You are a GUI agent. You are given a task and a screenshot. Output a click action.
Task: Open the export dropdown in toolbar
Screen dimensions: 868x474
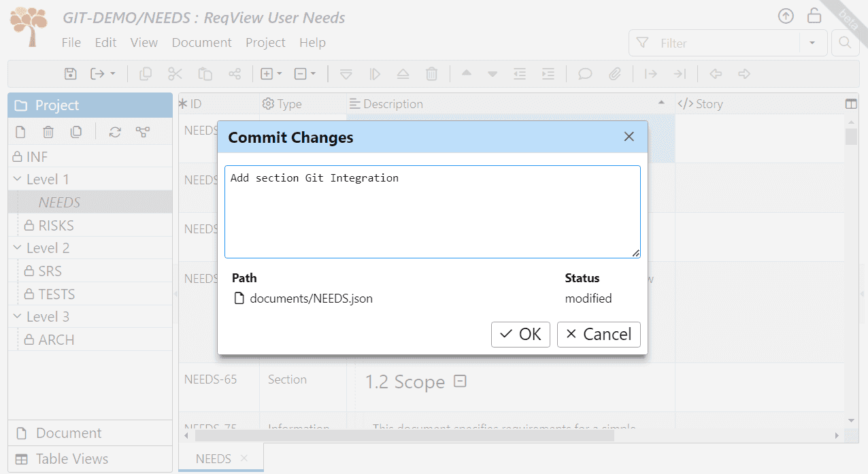click(103, 73)
